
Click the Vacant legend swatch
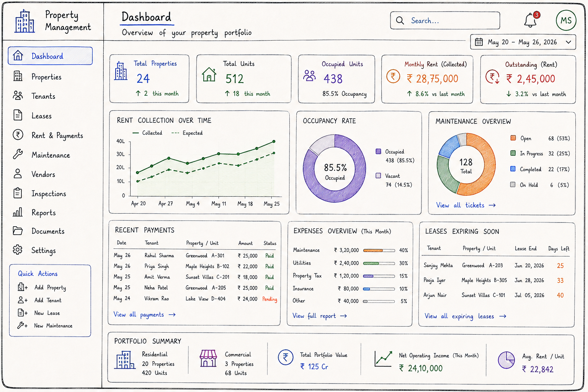point(378,175)
